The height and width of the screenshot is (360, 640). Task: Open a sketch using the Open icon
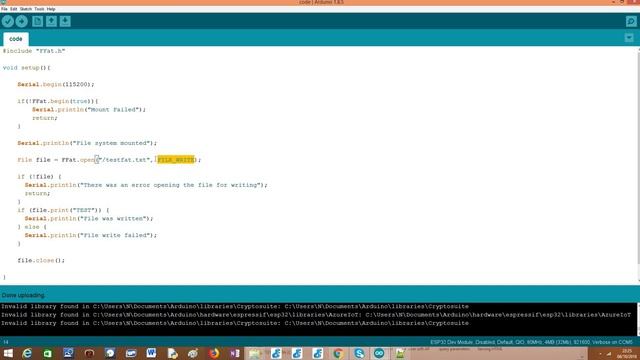click(x=51, y=21)
